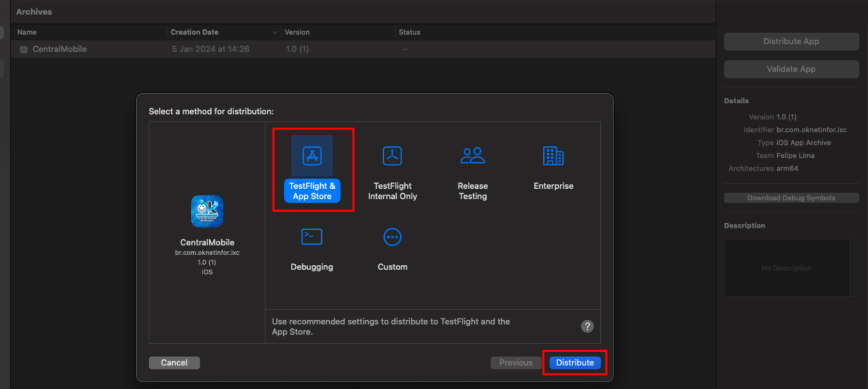Click the Architectures value arm64
The width and height of the screenshot is (868, 389).
[x=787, y=168]
